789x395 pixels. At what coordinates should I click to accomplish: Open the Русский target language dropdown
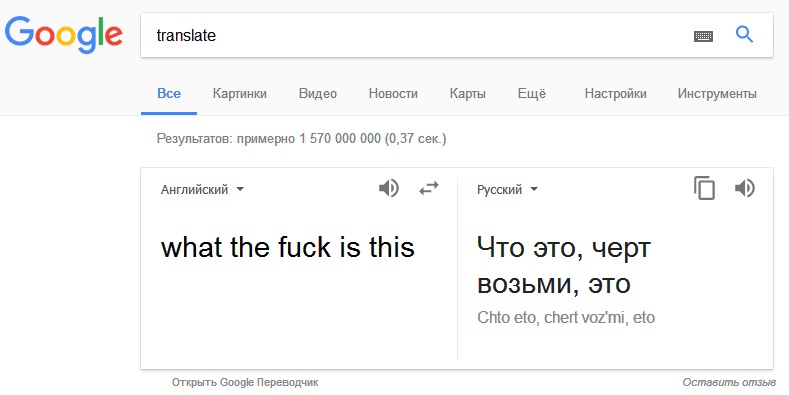[x=507, y=190]
